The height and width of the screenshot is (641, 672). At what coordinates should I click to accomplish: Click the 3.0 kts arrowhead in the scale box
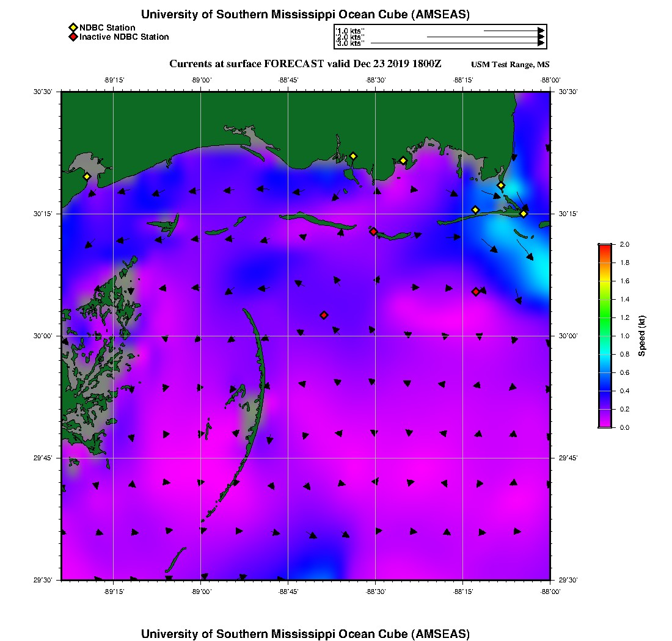click(x=541, y=43)
